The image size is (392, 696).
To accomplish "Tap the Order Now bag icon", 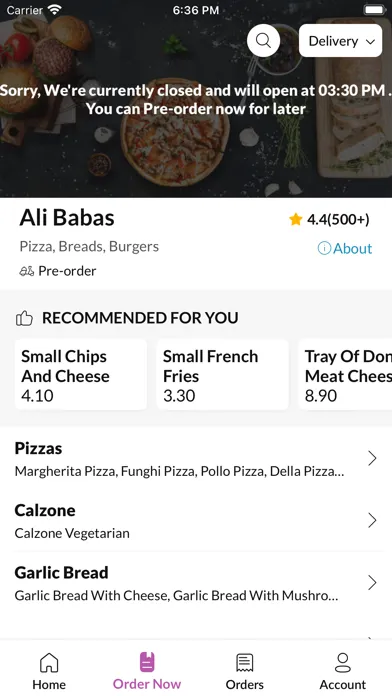I will (147, 662).
